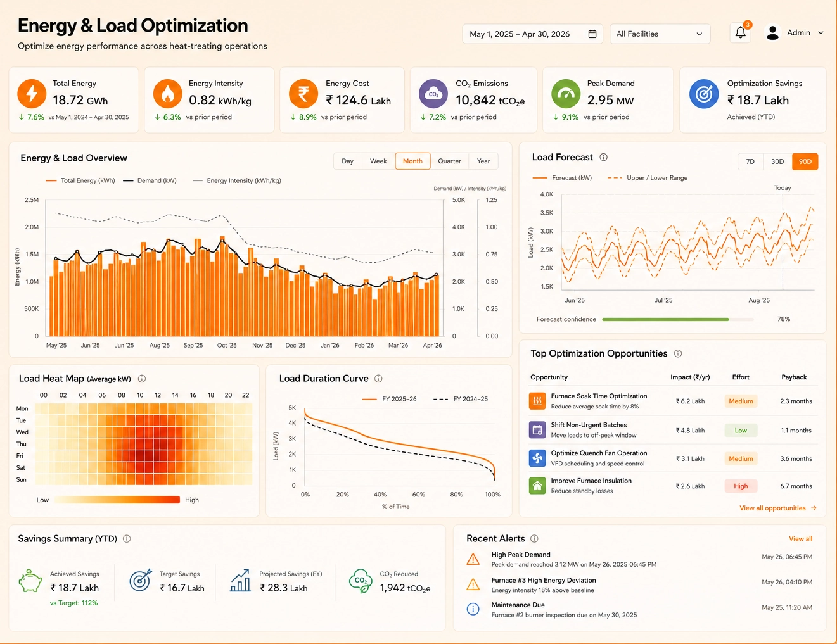The width and height of the screenshot is (837, 644).
Task: Click View all opportunities link
Action: 778,508
